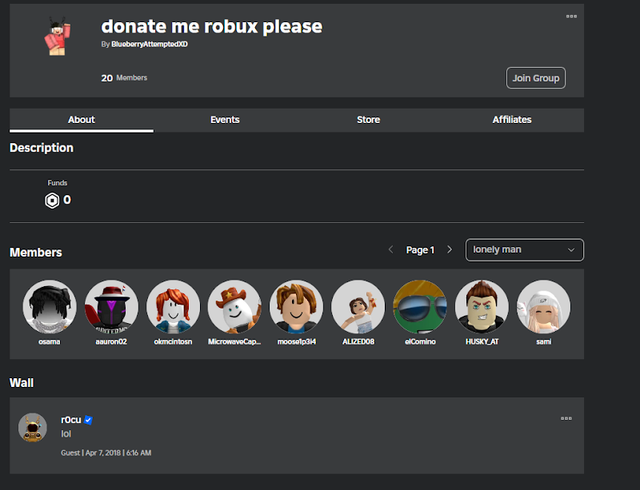Open member okmcintosn's avatar
This screenshot has width=640, height=490.
point(173,307)
